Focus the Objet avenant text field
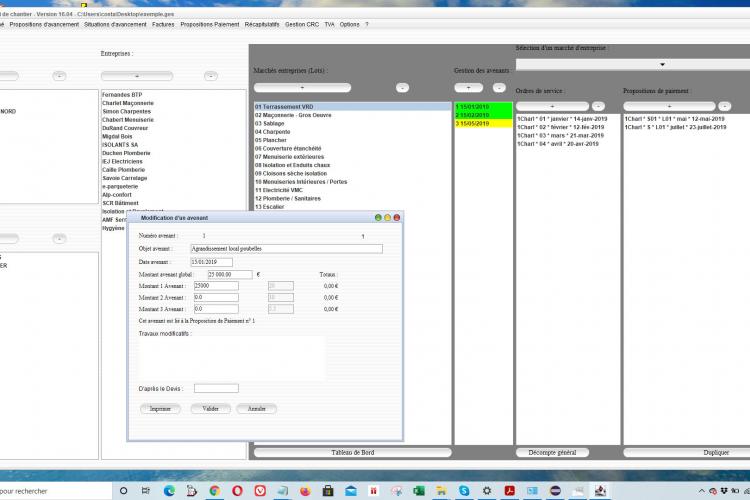750x500 pixels. pyautogui.click(x=287, y=249)
